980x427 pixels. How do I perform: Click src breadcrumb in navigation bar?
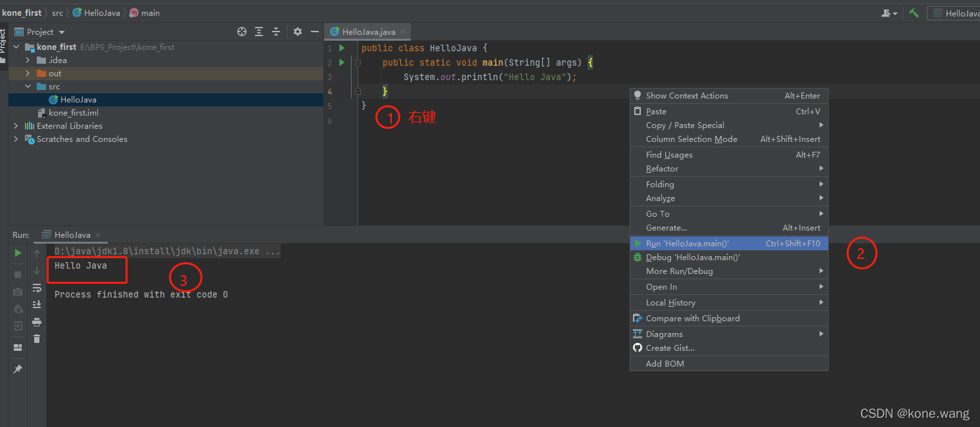tap(58, 12)
